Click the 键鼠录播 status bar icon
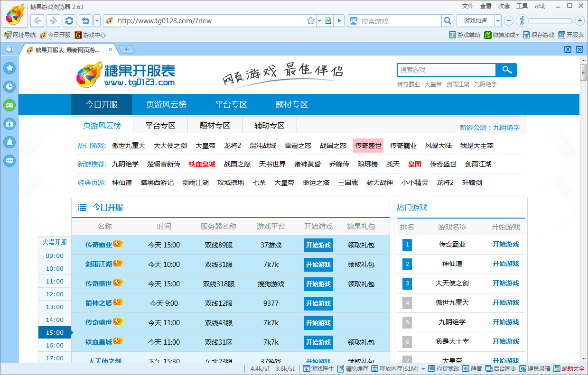Viewport: 588px width, 375px height. coord(535,369)
